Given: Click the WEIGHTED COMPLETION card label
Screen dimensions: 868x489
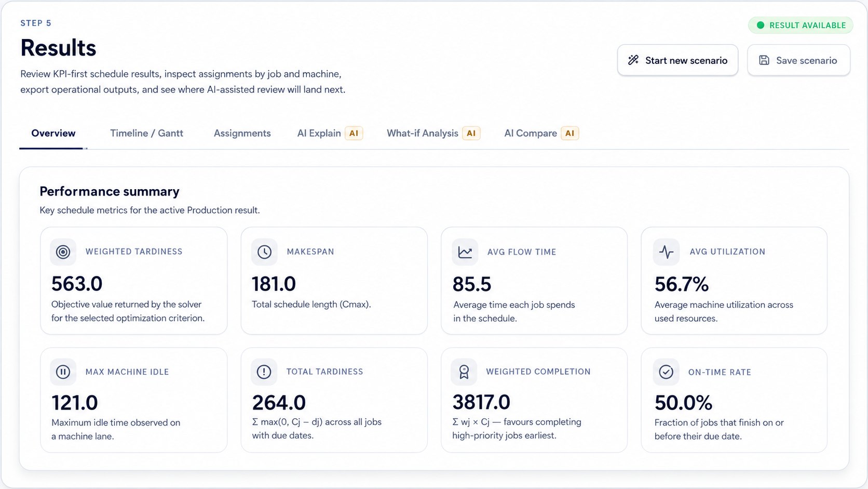Looking at the screenshot, I should click(x=538, y=372).
